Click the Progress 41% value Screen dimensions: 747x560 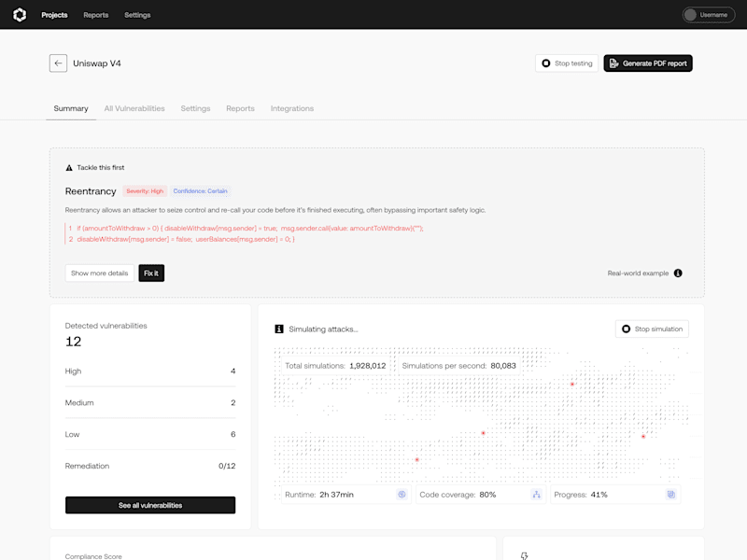click(x=599, y=495)
